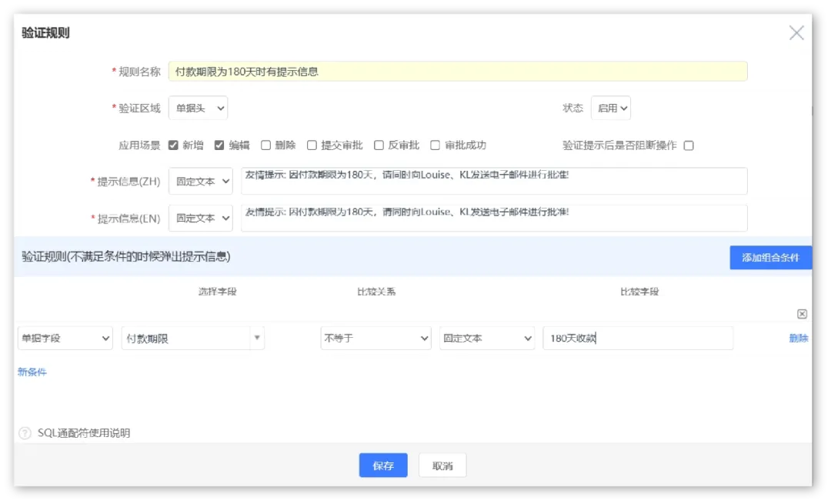Toggle the 新增 checkbox
The height and width of the screenshot is (504, 831).
click(x=173, y=145)
